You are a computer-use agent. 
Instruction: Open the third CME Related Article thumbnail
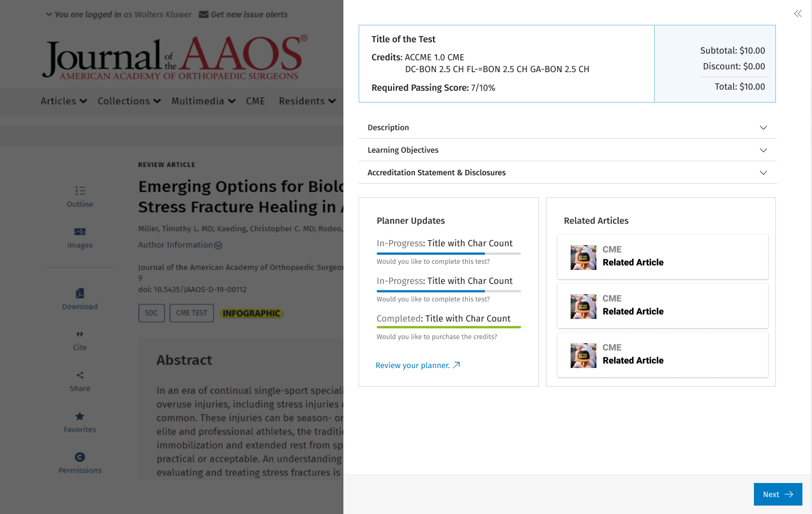(x=584, y=356)
